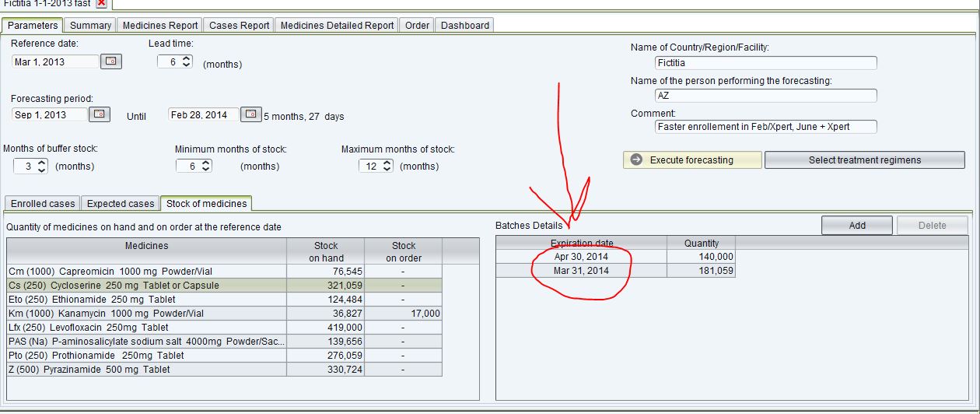
Task: Click Pyrazinamide stock on hand 330,724
Action: (326, 369)
